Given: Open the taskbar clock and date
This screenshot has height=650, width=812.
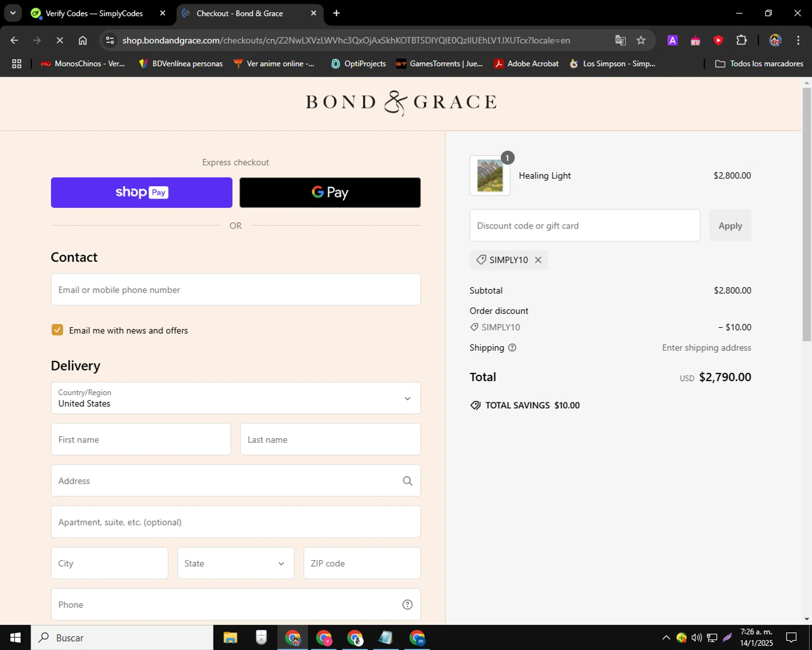Looking at the screenshot, I should pyautogui.click(x=757, y=638).
